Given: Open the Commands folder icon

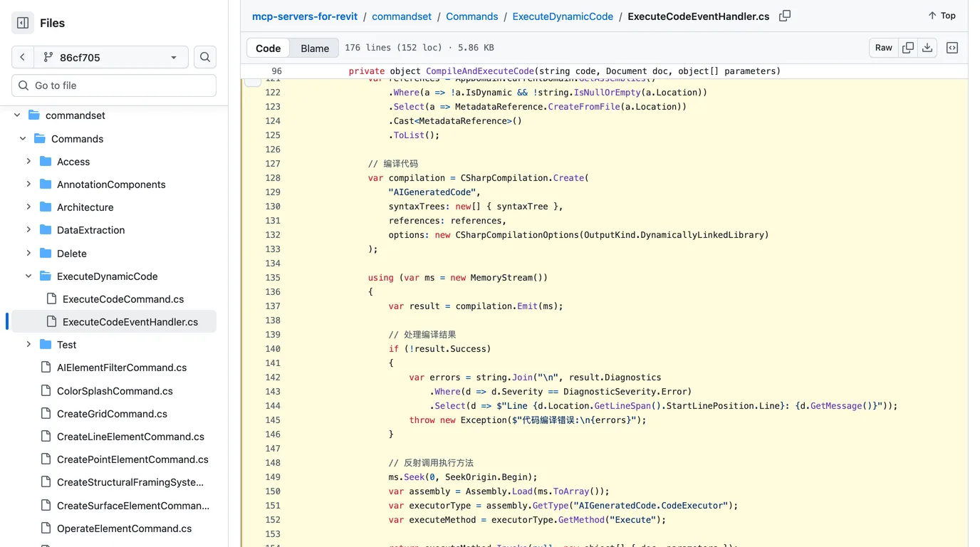Looking at the screenshot, I should click(x=40, y=139).
